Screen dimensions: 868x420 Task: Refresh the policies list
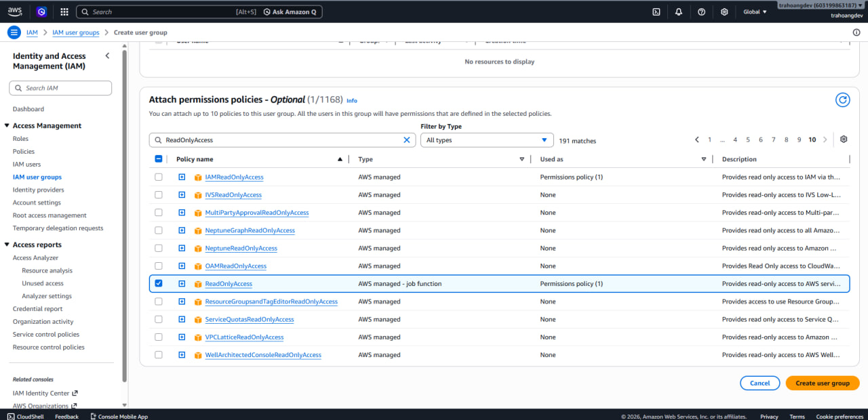pyautogui.click(x=843, y=100)
